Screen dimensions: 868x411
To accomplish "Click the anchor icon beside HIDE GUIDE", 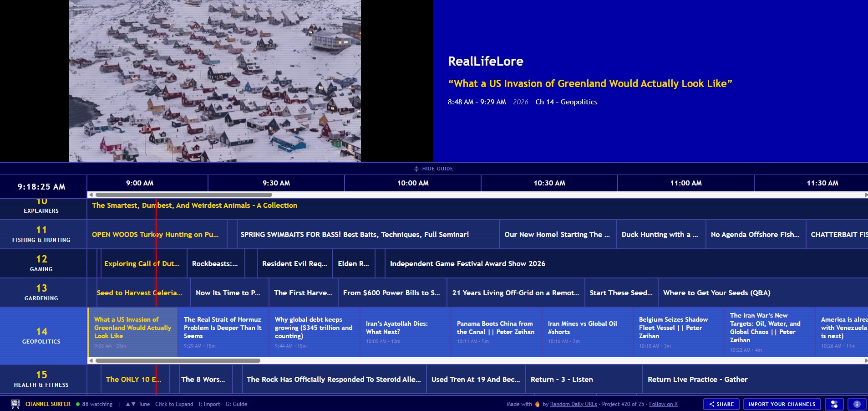I will tap(416, 169).
